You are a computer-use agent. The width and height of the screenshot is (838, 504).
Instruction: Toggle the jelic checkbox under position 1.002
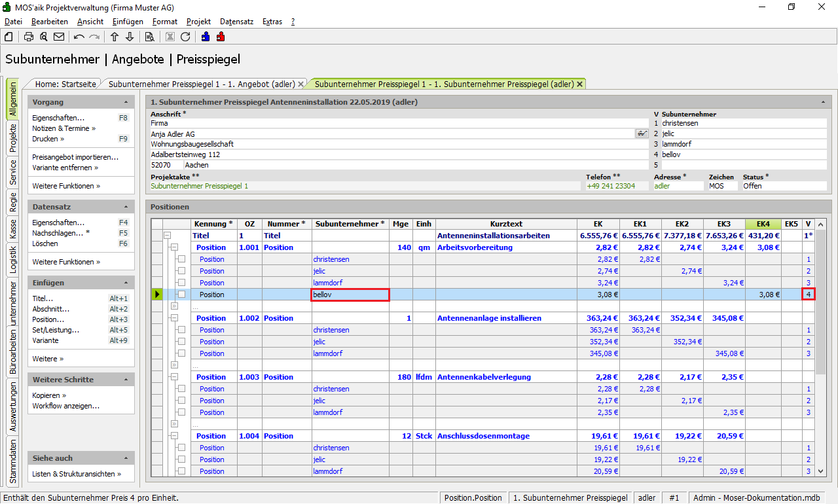[x=182, y=342]
